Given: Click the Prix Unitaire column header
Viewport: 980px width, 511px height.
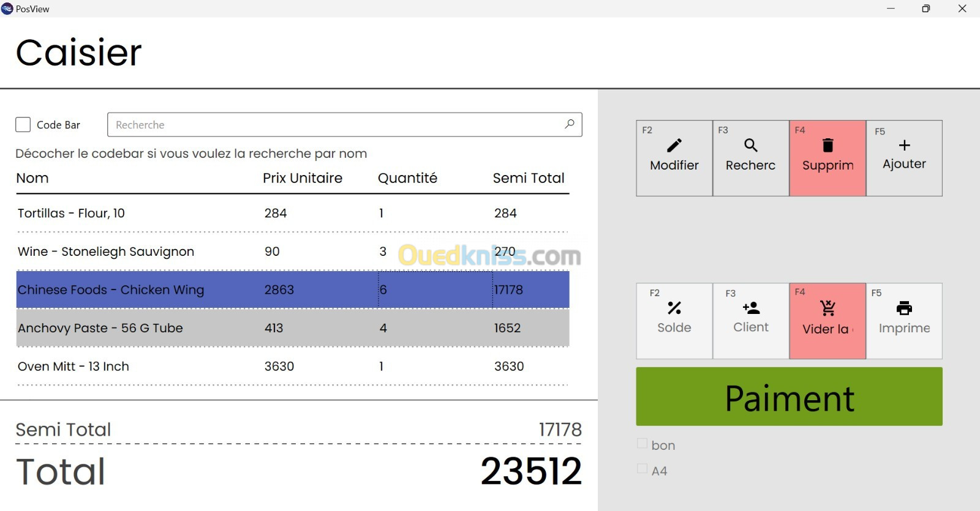Looking at the screenshot, I should (x=303, y=178).
